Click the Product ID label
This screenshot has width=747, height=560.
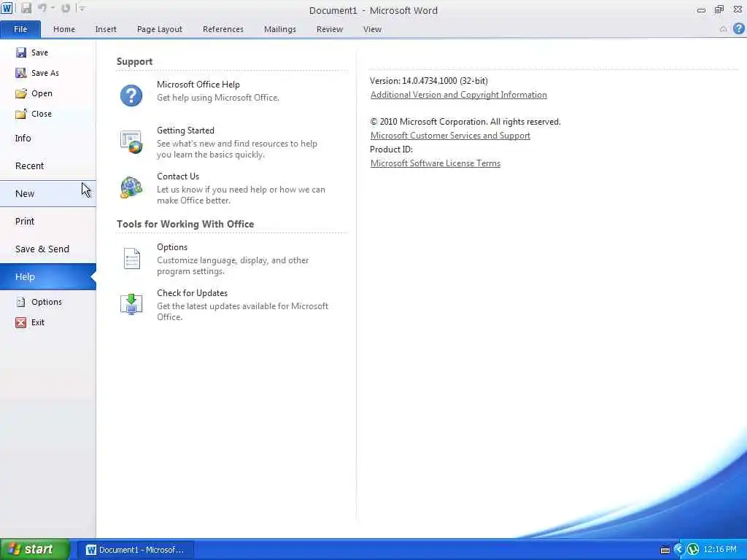(391, 149)
